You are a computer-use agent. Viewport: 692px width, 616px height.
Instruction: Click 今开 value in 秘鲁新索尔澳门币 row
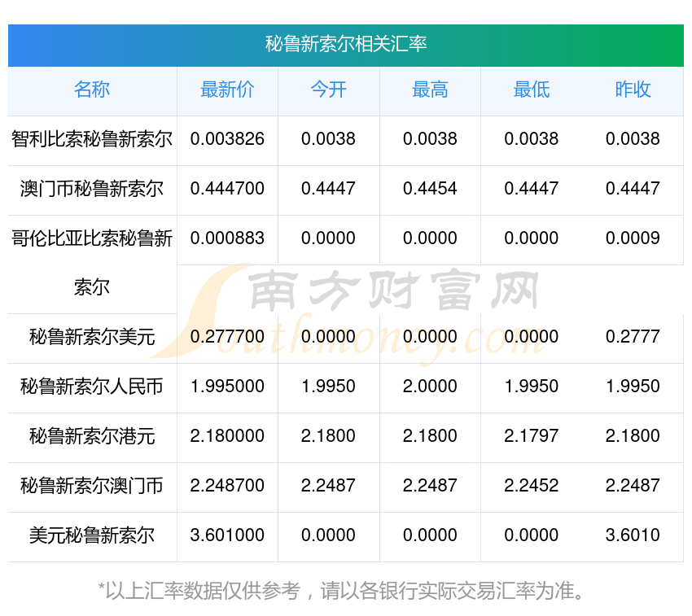click(x=328, y=486)
